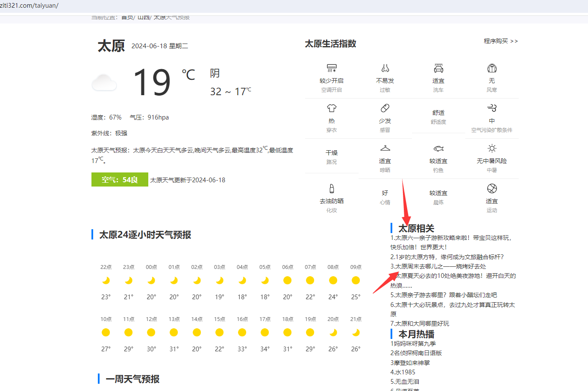The height and width of the screenshot is (391, 588).
Task: Click the fish icon for 钓鱼 index
Action: 438,148
